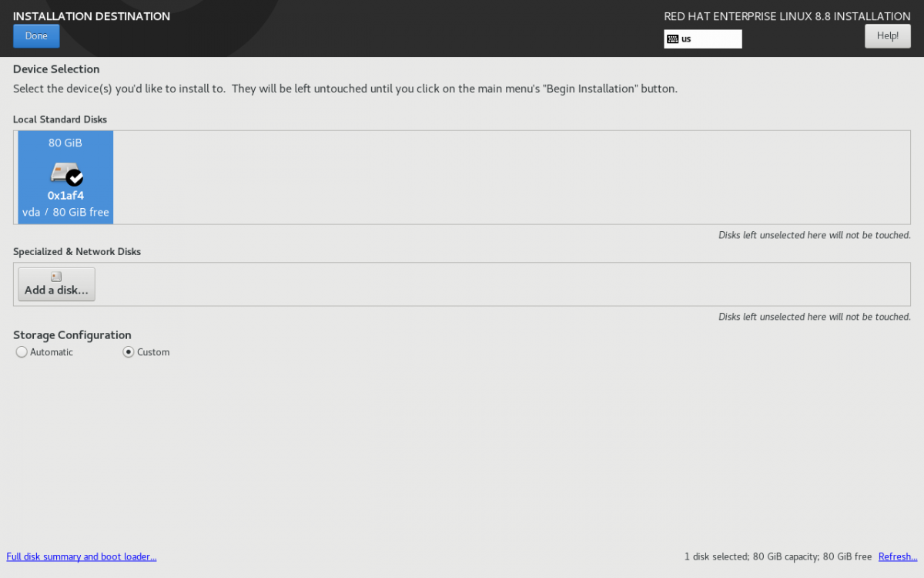Click the "Add a disk..." button label
This screenshot has height=578, width=924.
[56, 291]
